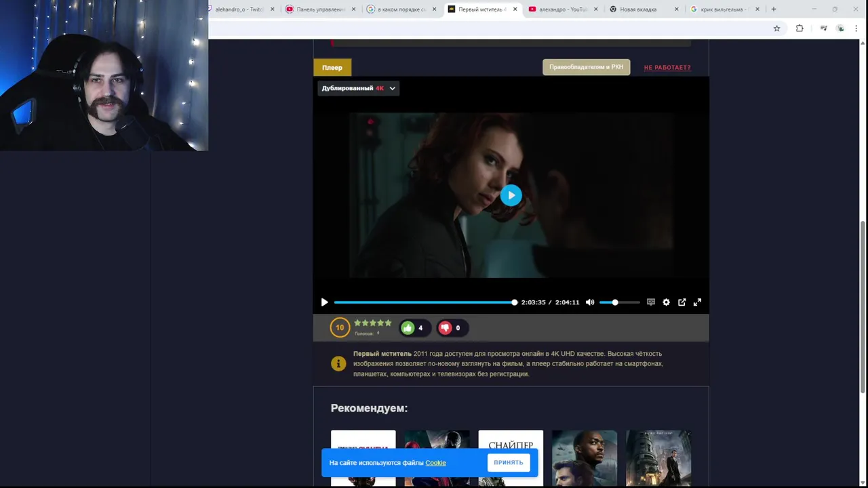Screen dimensions: 868x488
Task: Click the Рекомендуем: heading
Action: tap(369, 408)
